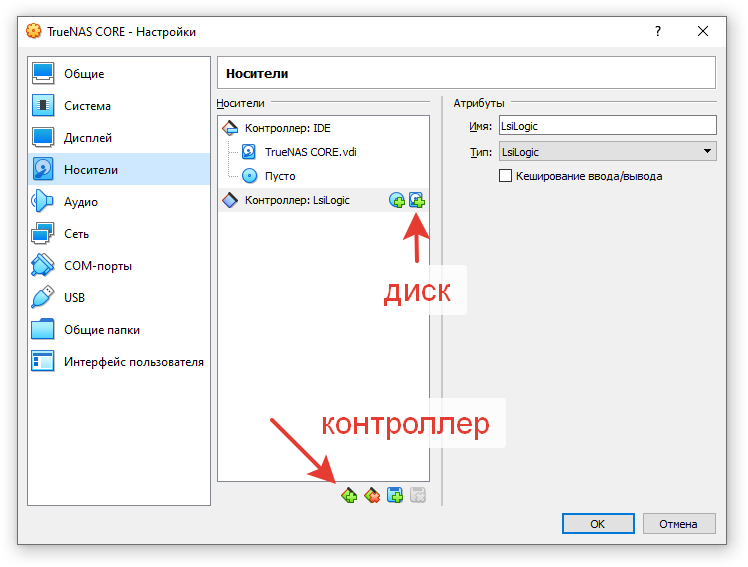Confirm settings with the OK button

click(598, 524)
